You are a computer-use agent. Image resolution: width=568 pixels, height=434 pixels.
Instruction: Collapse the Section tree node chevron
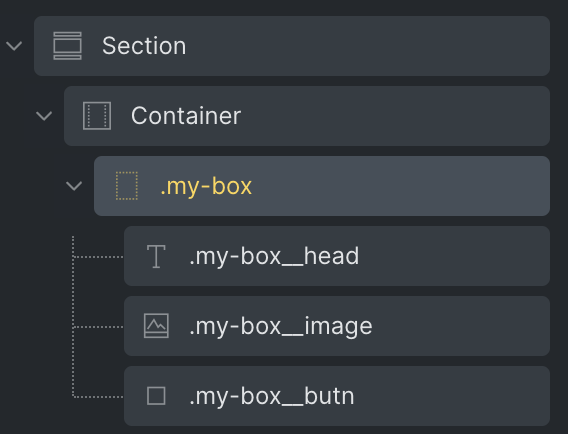14,46
